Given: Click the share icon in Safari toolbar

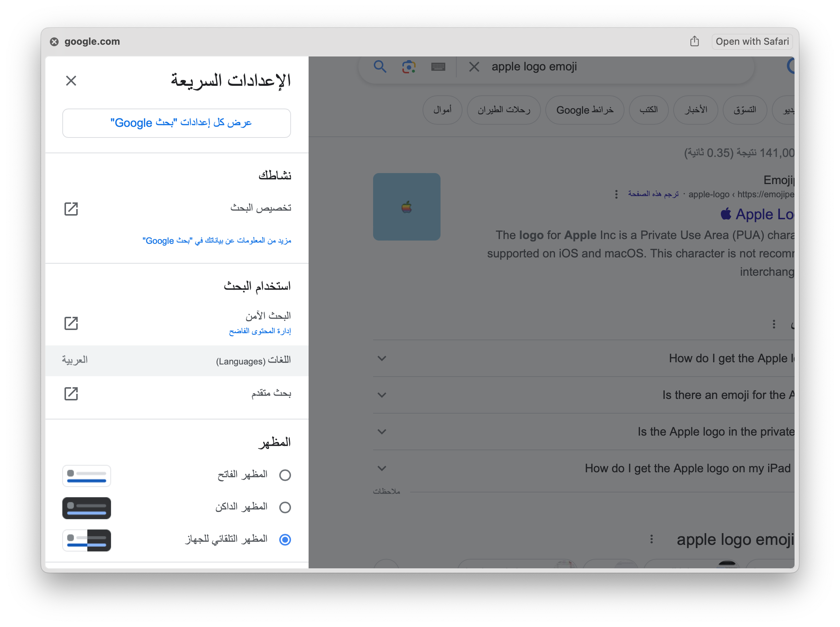Looking at the screenshot, I should click(694, 41).
